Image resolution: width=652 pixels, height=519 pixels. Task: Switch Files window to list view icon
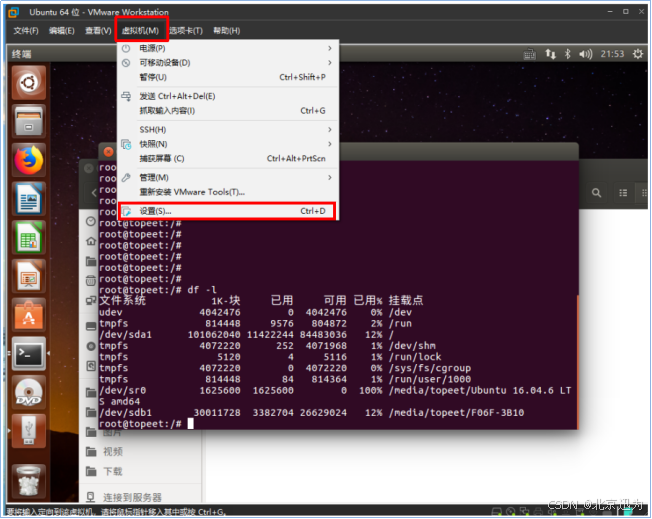point(623,193)
